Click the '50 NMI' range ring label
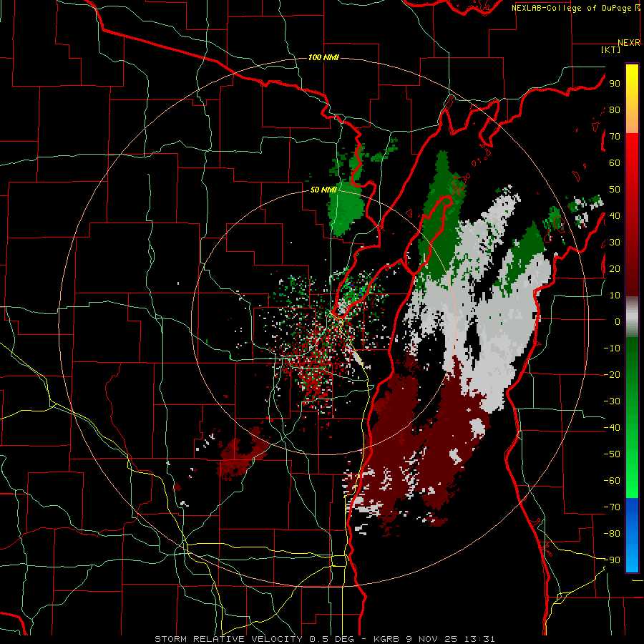This screenshot has width=644, height=644. [x=323, y=190]
